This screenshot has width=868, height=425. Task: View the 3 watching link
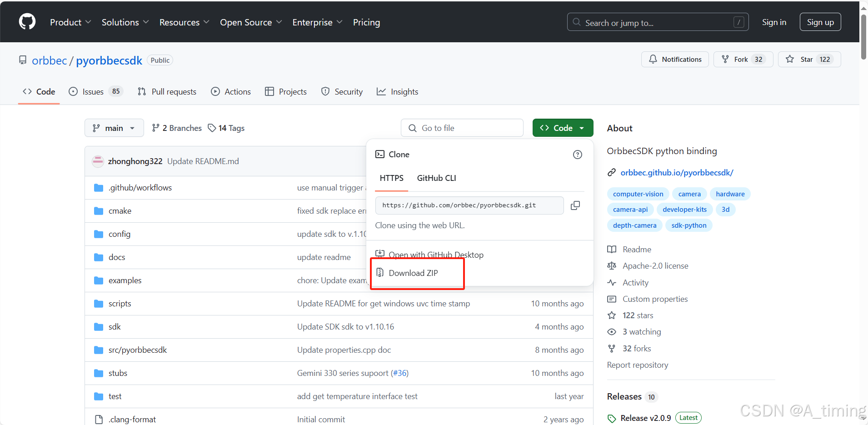[x=642, y=332]
